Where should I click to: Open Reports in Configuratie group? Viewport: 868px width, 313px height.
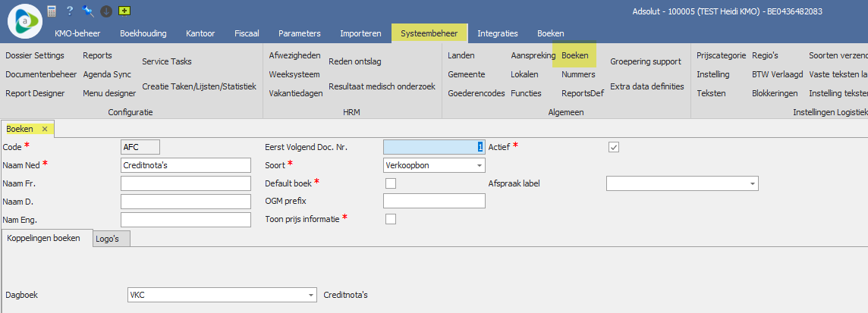coord(97,55)
